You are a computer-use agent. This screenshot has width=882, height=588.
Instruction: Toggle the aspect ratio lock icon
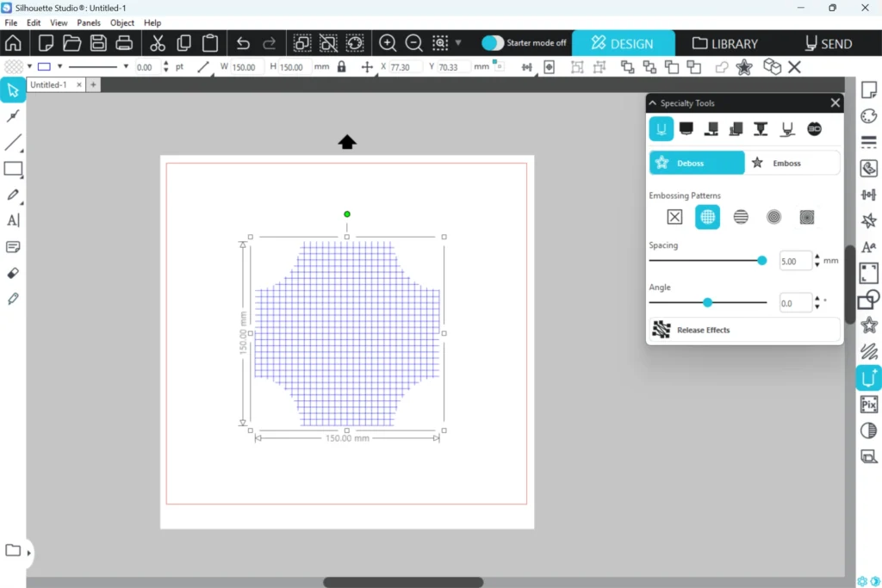click(342, 67)
